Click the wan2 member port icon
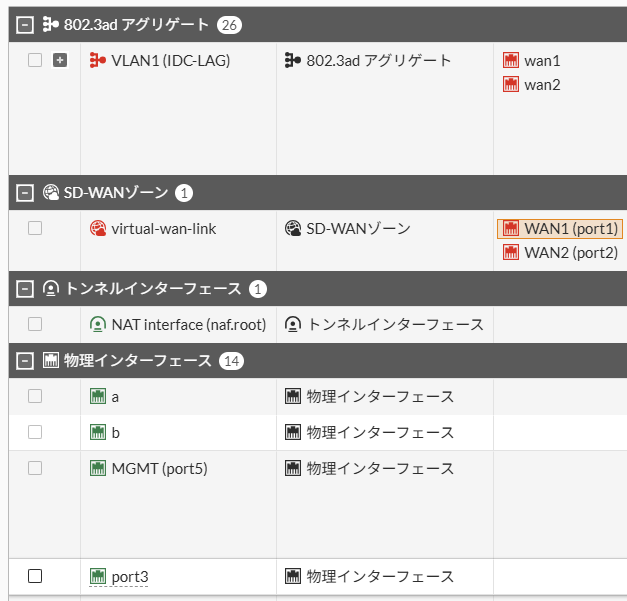 coord(511,85)
